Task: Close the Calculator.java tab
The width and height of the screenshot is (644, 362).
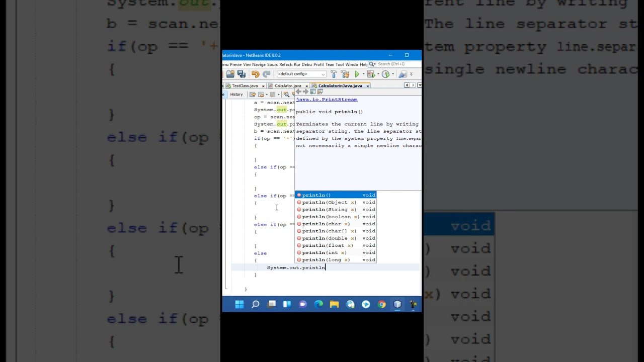Action: tap(307, 86)
